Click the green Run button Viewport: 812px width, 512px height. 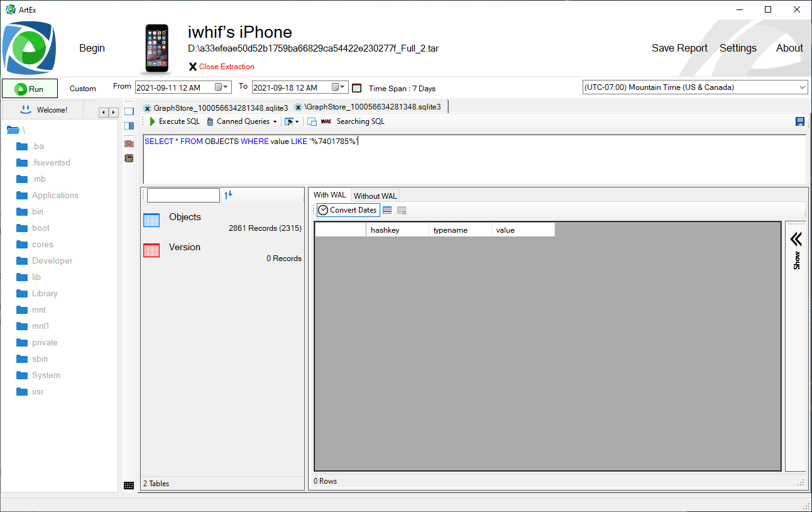click(x=30, y=89)
